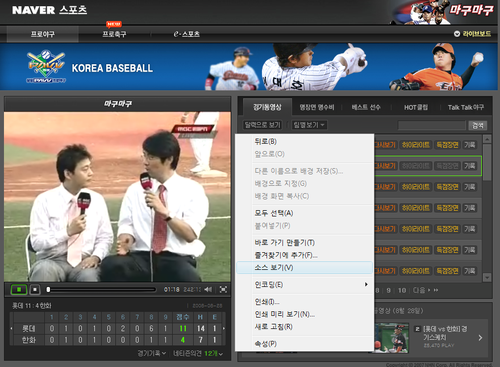Open the Talk Talk야구 tab
500x367 pixels.
[466, 107]
